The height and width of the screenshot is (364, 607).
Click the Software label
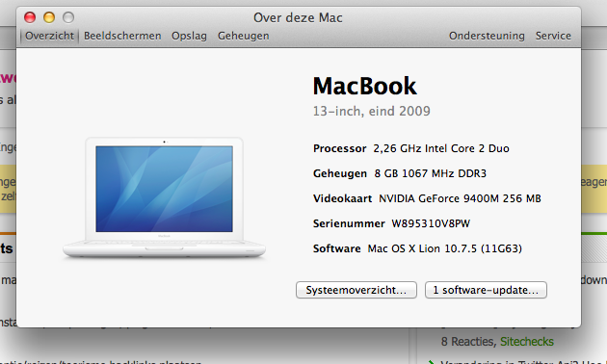point(337,248)
